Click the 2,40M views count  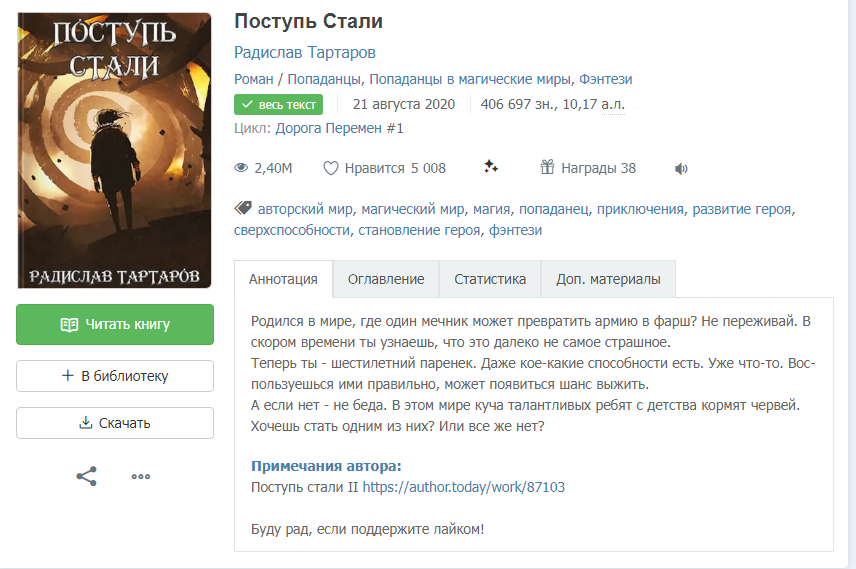tap(274, 168)
